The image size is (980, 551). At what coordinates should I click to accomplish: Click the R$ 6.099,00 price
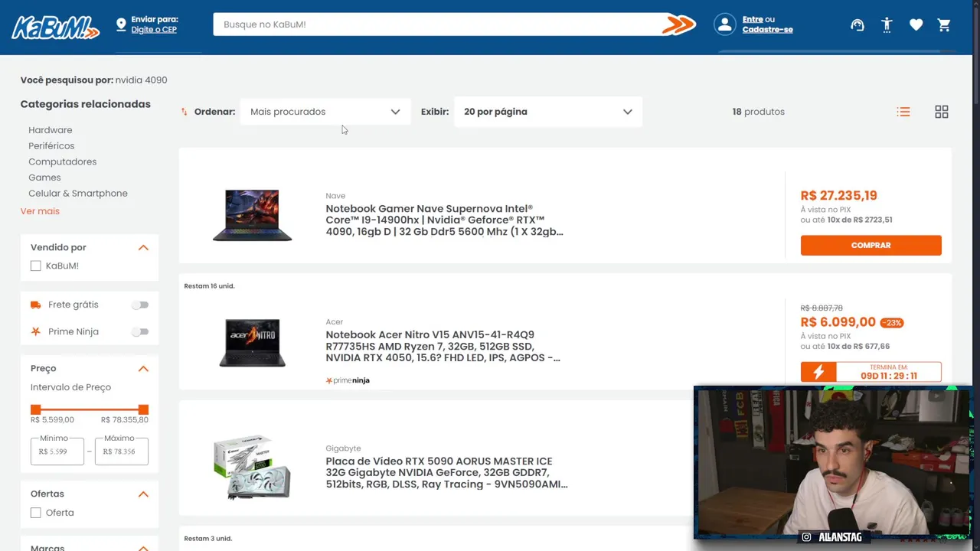[x=838, y=323]
